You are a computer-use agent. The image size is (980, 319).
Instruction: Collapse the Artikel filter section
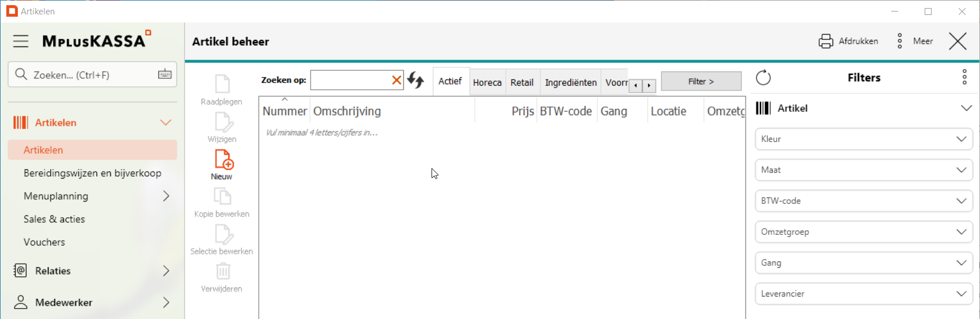(x=966, y=108)
